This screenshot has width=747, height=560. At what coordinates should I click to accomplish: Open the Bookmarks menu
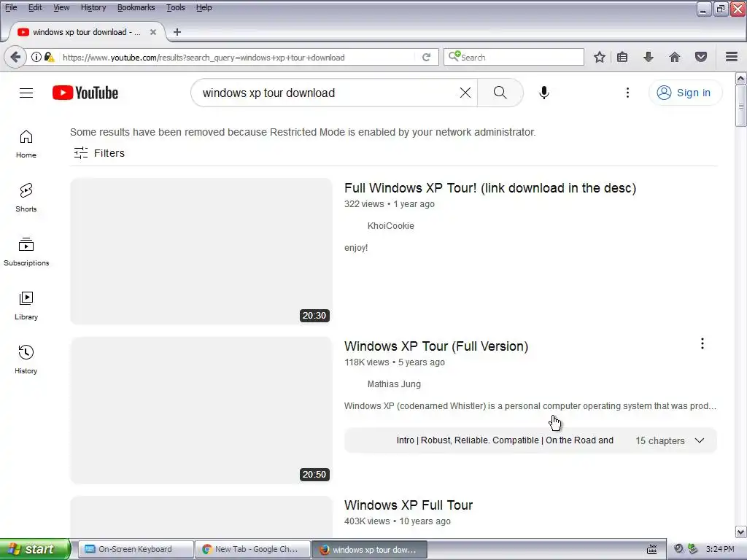136,7
